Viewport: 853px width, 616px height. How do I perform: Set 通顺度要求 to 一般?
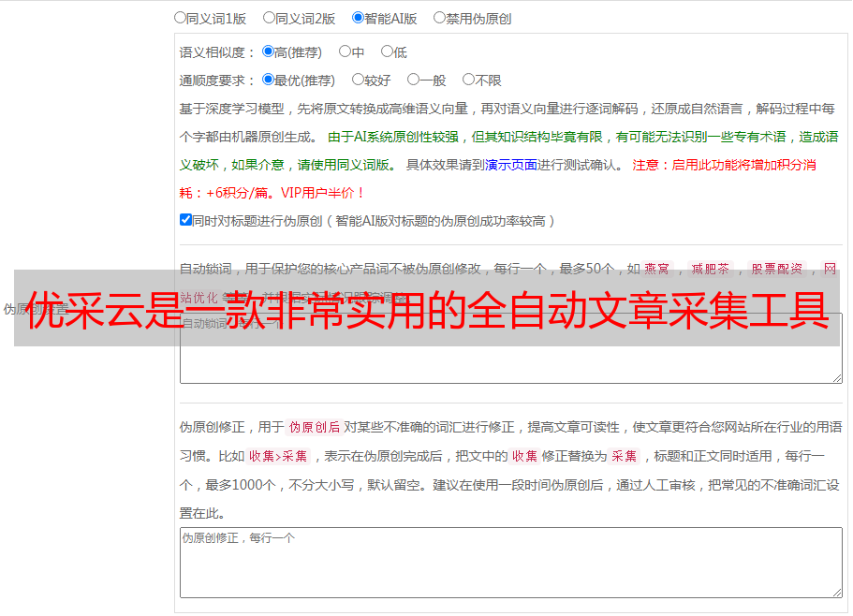point(414,80)
